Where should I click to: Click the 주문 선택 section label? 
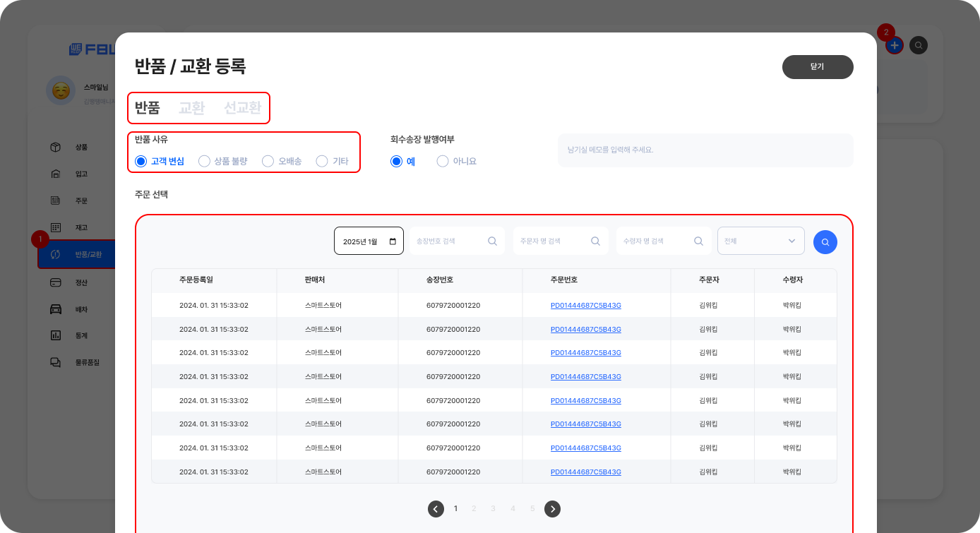pos(151,193)
